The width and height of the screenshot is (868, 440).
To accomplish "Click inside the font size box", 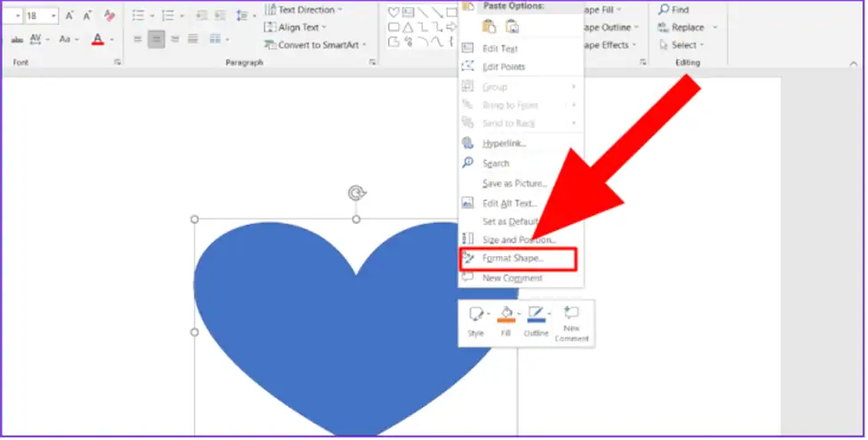I will click(36, 16).
